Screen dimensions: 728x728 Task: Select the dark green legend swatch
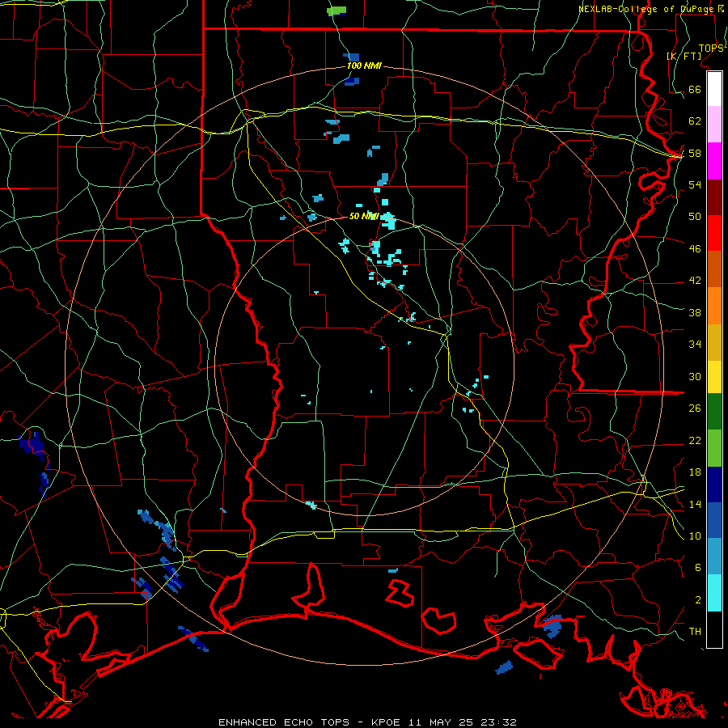pyautogui.click(x=714, y=412)
